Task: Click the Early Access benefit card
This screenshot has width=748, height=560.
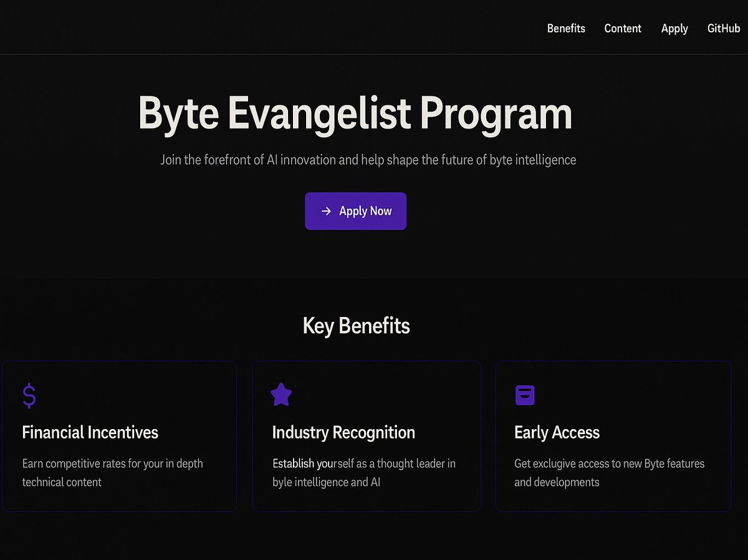Action: 613,436
